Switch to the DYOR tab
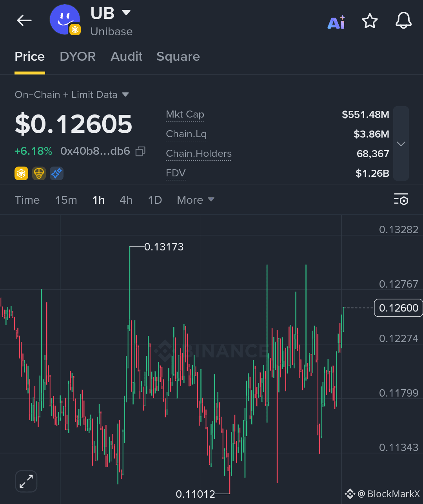This screenshot has width=423, height=504. 78,56
